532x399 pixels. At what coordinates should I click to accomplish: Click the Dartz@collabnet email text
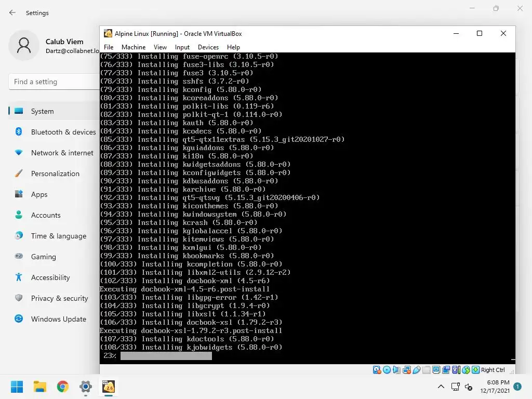pos(72,51)
